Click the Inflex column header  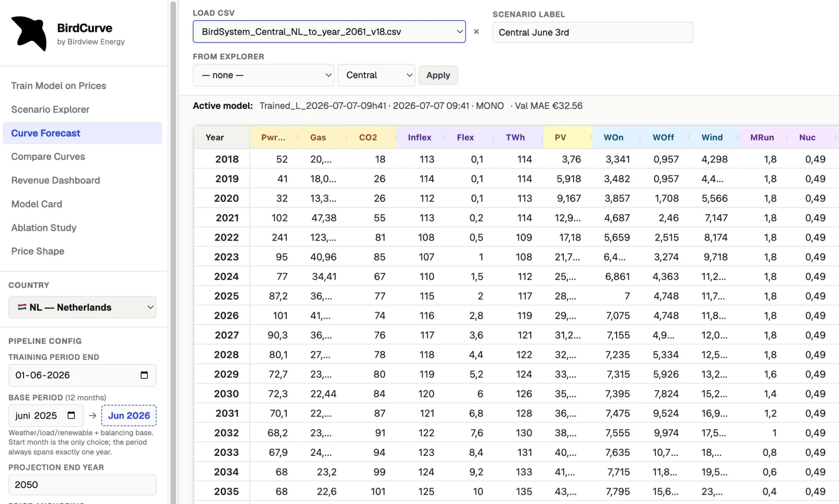click(x=421, y=137)
